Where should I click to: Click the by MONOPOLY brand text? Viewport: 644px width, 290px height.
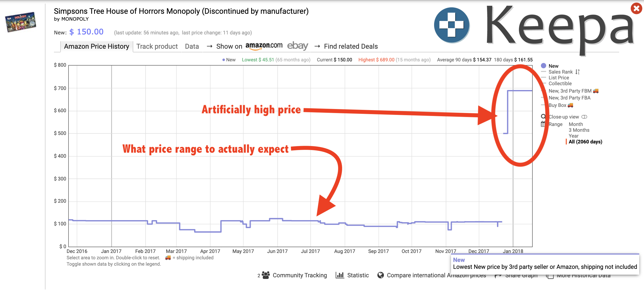(71, 19)
